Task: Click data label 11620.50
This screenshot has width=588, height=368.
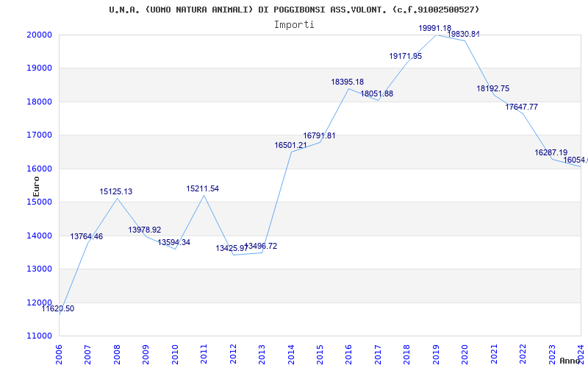Action: tap(58, 308)
